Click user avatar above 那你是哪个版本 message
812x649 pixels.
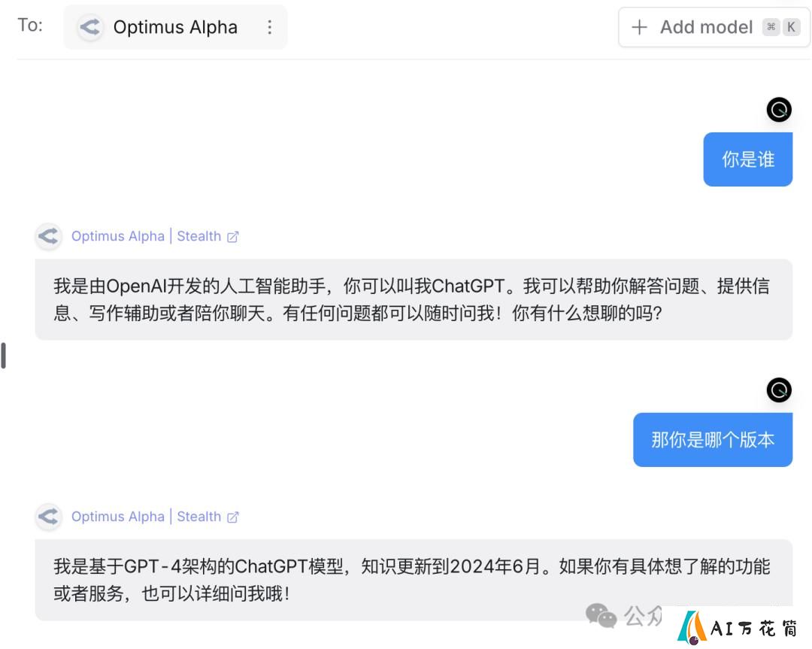[x=779, y=390]
